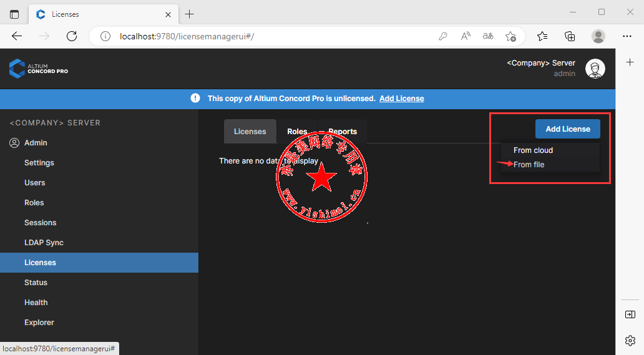Toggle the browser sidebar panel icon
Viewport: 644px width, 355px height.
coord(630,314)
